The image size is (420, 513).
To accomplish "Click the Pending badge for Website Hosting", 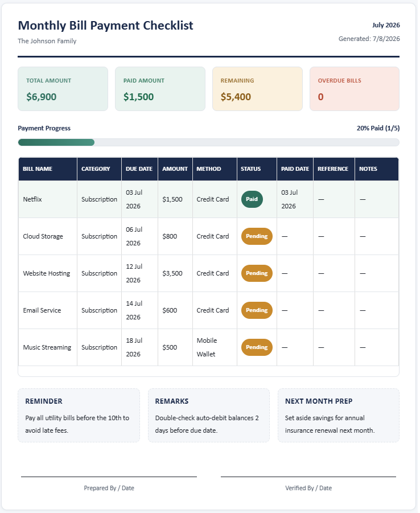I will (x=257, y=273).
